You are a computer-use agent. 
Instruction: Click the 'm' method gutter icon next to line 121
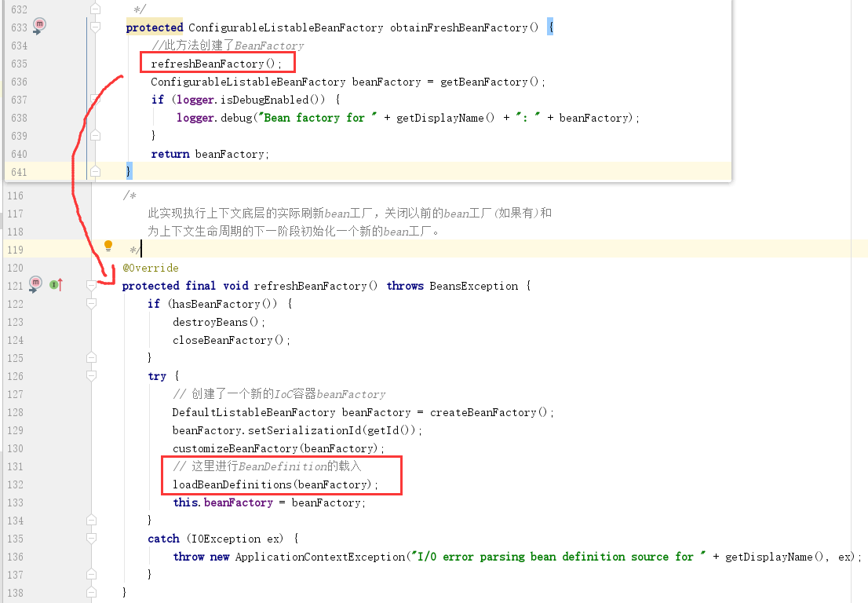pos(35,283)
